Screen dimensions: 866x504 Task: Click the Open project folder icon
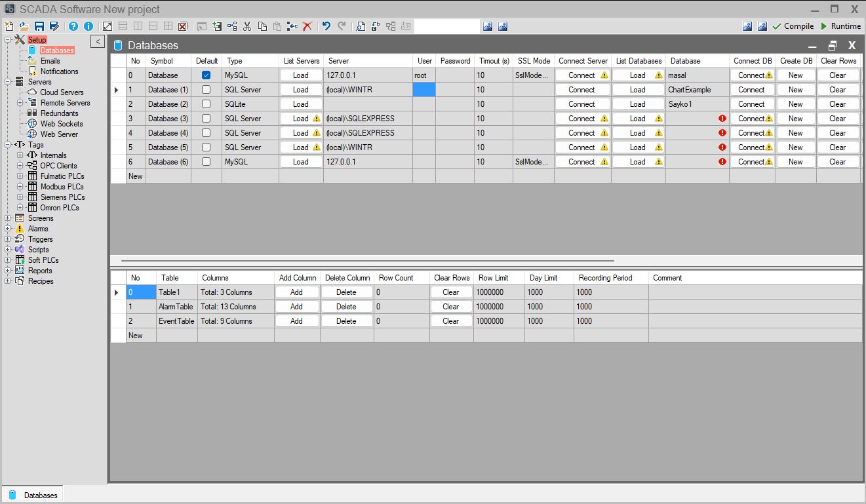24,26
